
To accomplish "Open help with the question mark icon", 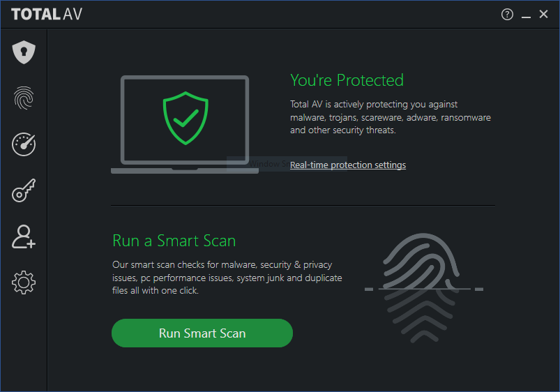I will coord(507,15).
